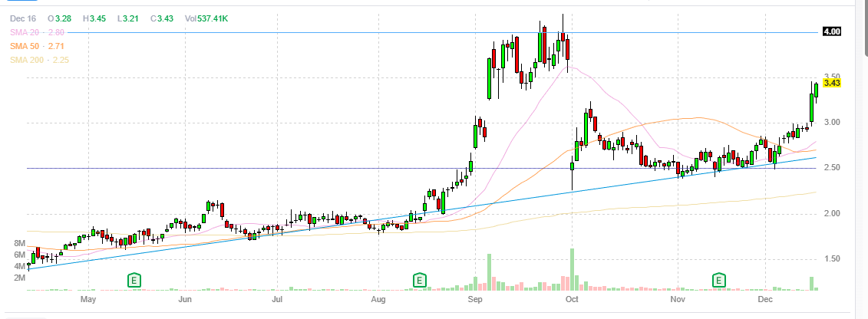868x319 pixels.
Task: Click the Nov label on time axis
Action: tap(678, 300)
